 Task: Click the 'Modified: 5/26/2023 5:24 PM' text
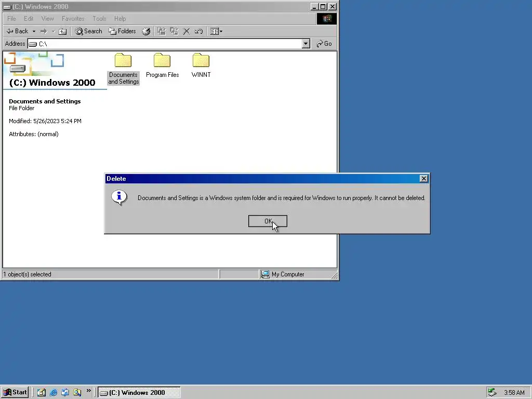(x=45, y=121)
